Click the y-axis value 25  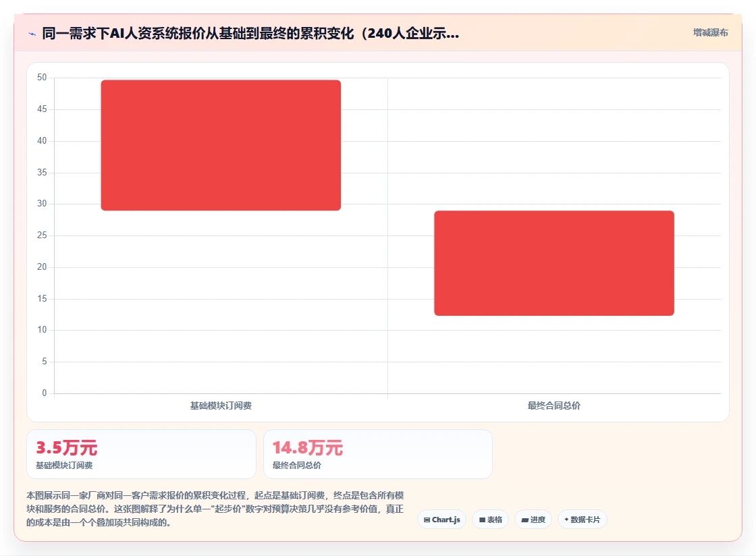42,235
